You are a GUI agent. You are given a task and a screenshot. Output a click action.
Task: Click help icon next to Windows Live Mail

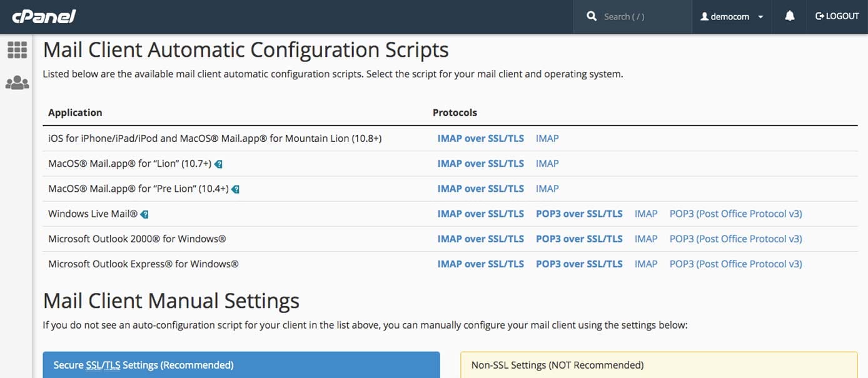pyautogui.click(x=144, y=214)
